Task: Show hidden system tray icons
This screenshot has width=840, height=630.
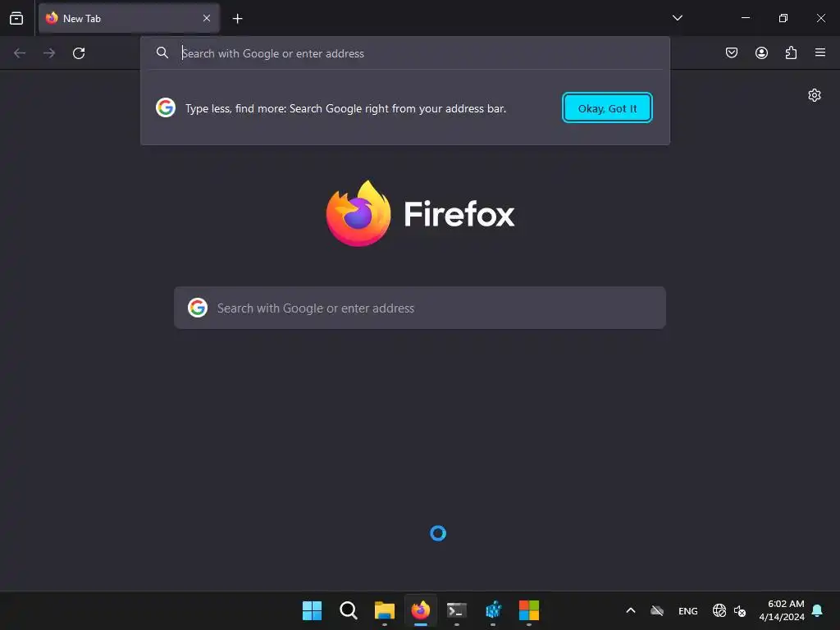Action: (x=631, y=610)
